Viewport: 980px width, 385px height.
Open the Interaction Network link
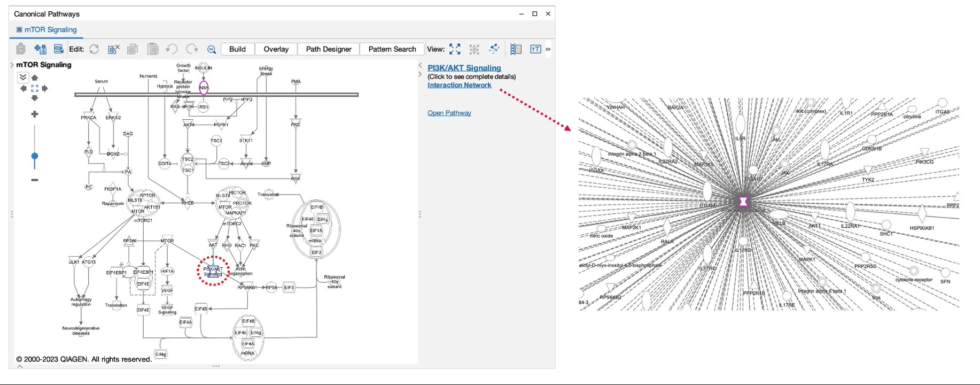[459, 85]
